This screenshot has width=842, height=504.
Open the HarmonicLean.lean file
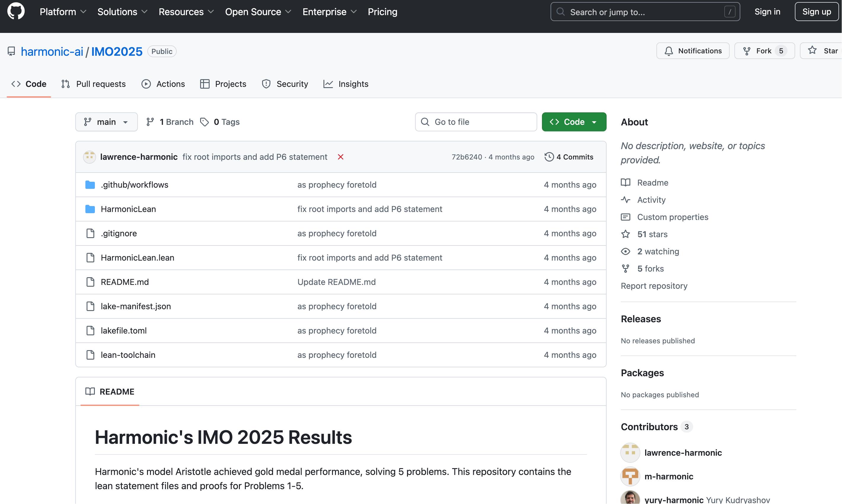pyautogui.click(x=137, y=258)
